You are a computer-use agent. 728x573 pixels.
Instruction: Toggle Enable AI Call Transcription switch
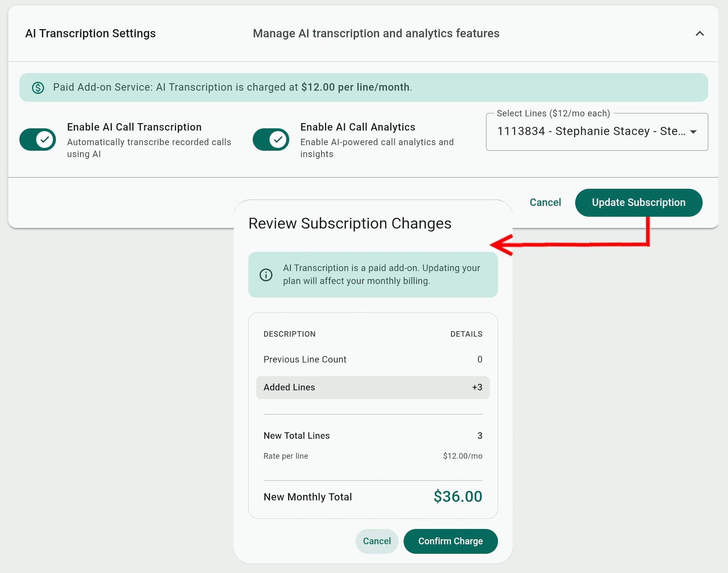click(38, 140)
